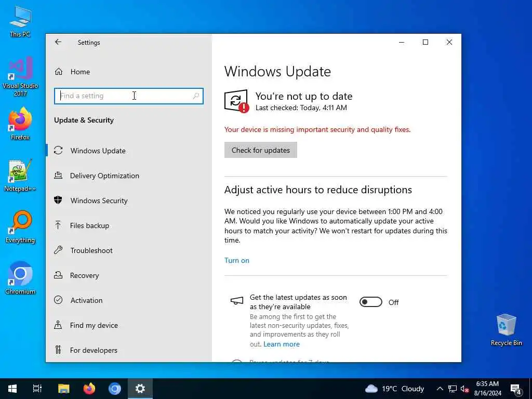
Task: Click the search magnifier icon in Settings
Action: (196, 96)
